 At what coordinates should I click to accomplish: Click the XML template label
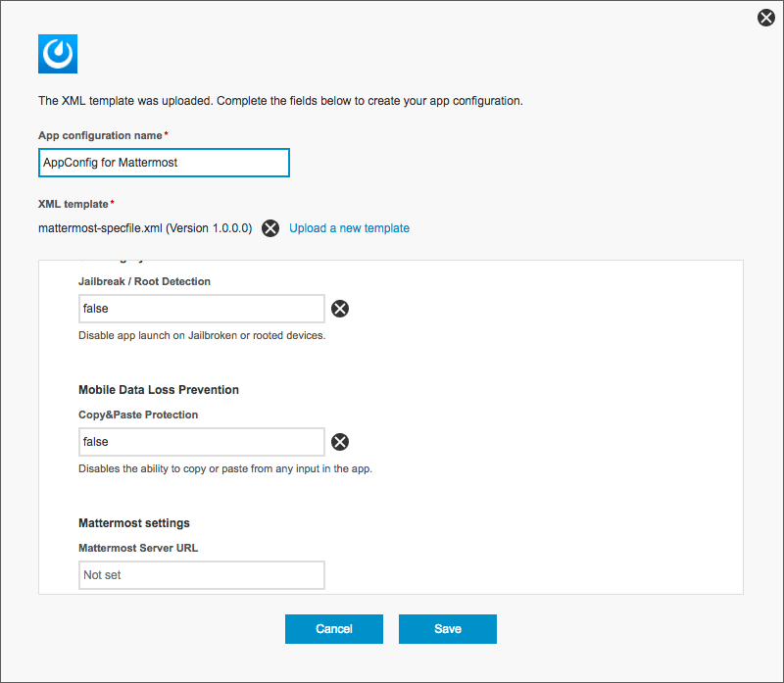73,204
